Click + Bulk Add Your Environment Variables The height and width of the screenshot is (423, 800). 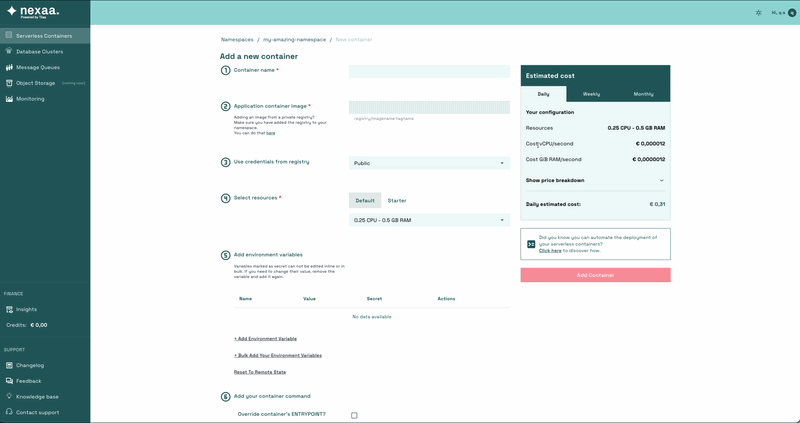[278, 356]
